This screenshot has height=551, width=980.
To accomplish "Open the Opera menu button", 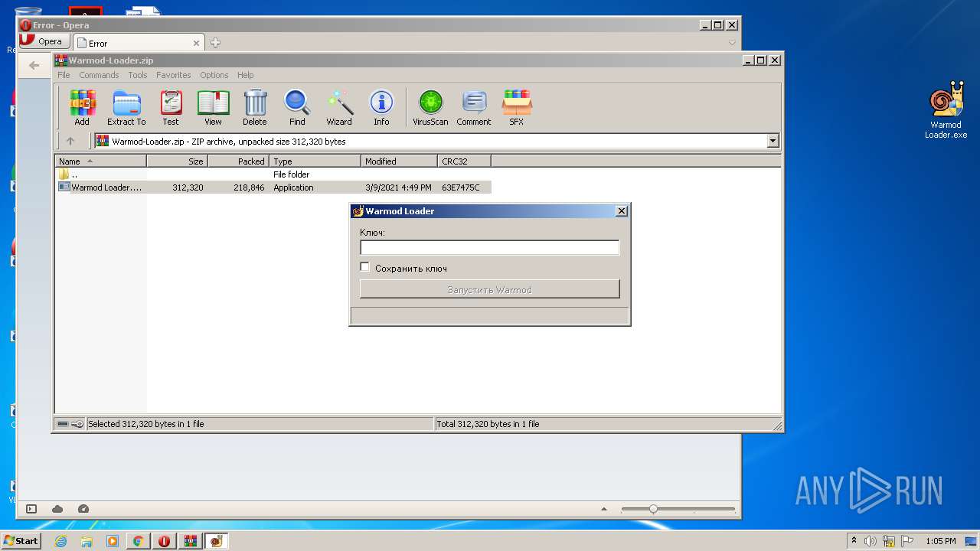I will [43, 41].
